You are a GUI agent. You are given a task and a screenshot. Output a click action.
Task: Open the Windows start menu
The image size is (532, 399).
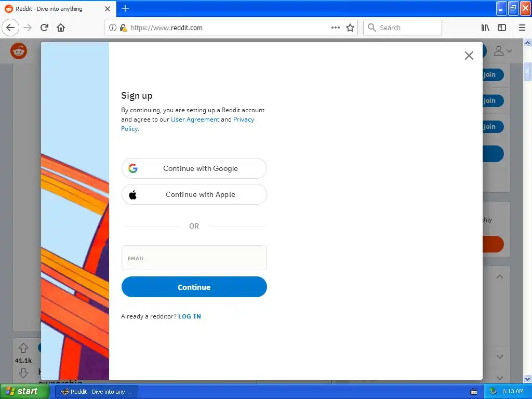[24, 392]
